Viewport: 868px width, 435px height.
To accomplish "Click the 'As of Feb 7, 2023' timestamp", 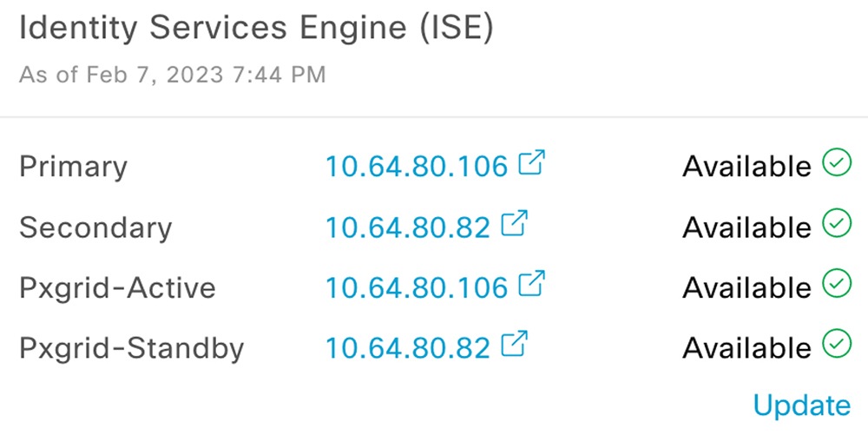I will (172, 74).
